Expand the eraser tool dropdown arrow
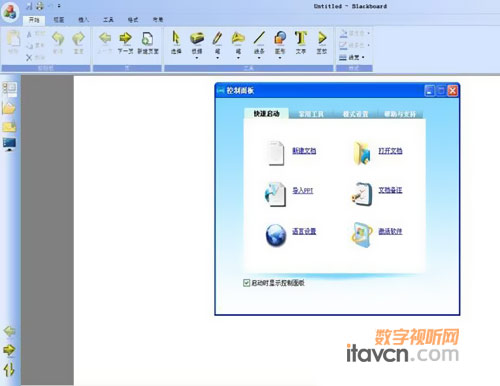Image resolution: width=500 pixels, height=386 pixels. pos(197,58)
